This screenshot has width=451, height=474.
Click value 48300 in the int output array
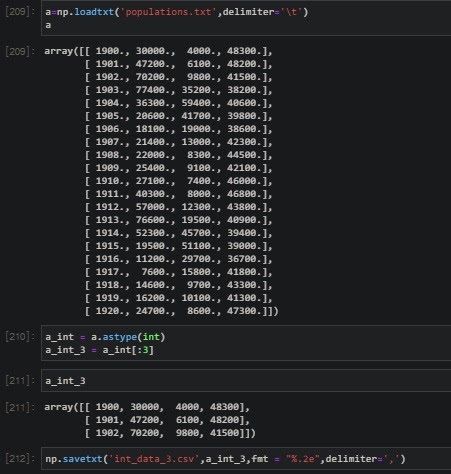224,407
